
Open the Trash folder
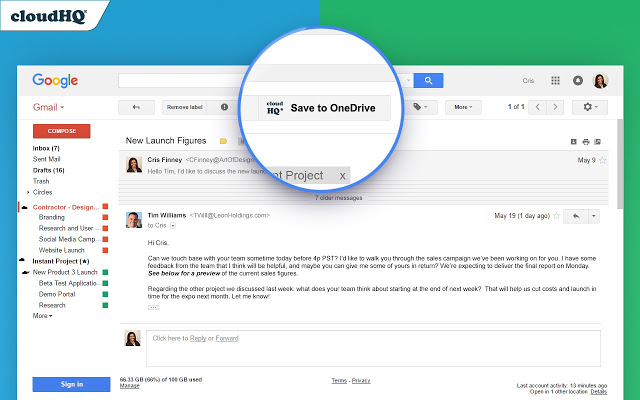[x=41, y=181]
